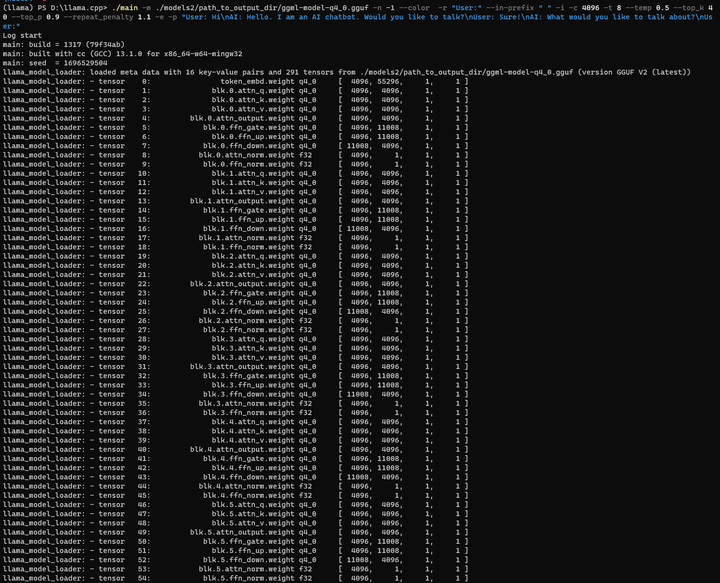The width and height of the screenshot is (720, 583).
Task: Click 'blk.1.attn_k.weight' tensor row
Action: pyautogui.click(x=235, y=183)
